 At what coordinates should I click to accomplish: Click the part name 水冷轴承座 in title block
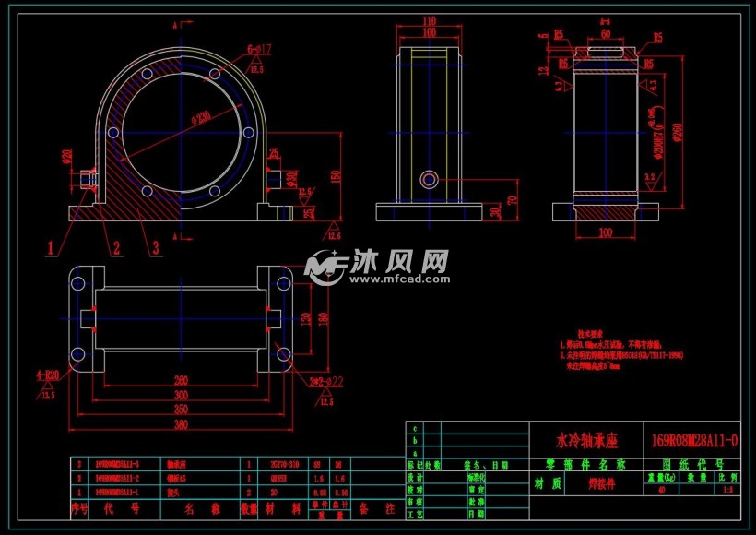(590, 439)
